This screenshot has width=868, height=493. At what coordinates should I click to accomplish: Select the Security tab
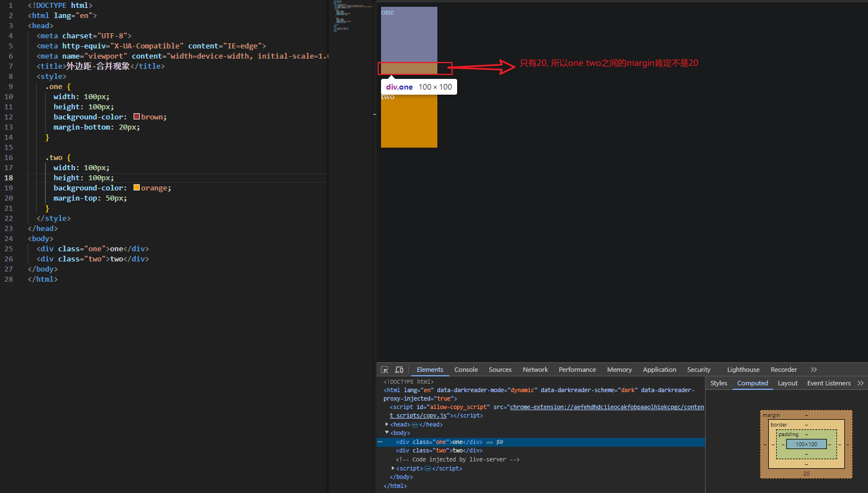tap(699, 370)
